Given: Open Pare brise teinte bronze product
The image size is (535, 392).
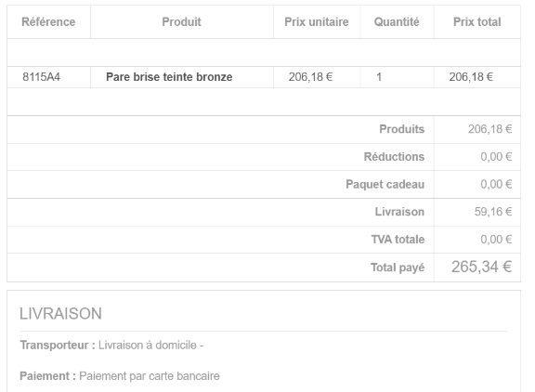Looking at the screenshot, I should point(169,77).
